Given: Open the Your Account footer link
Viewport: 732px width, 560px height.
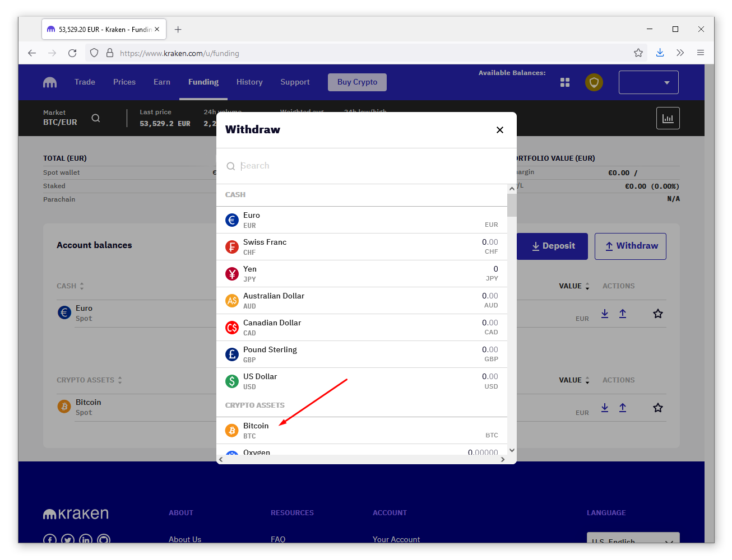Looking at the screenshot, I should [396, 539].
